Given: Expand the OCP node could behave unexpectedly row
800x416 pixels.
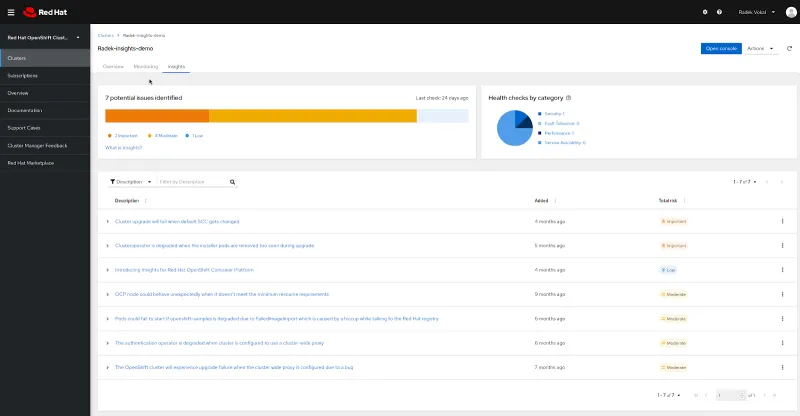Looking at the screenshot, I should coord(108,294).
